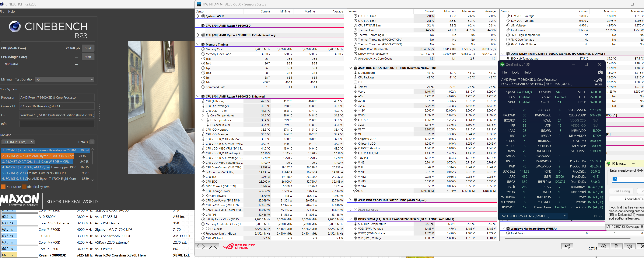The width and height of the screenshot is (644, 258).
Task: Take ZenTimings screenshot with camera icon
Action: point(600,72)
